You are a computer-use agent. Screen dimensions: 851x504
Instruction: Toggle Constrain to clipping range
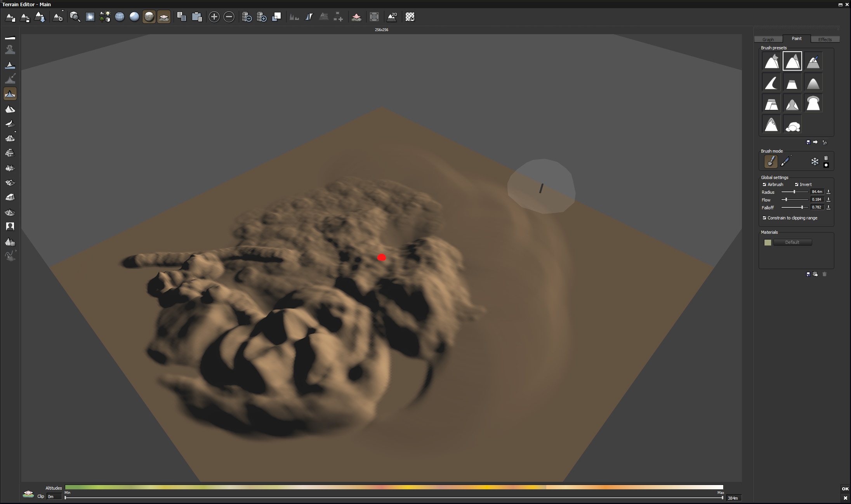[x=764, y=218]
